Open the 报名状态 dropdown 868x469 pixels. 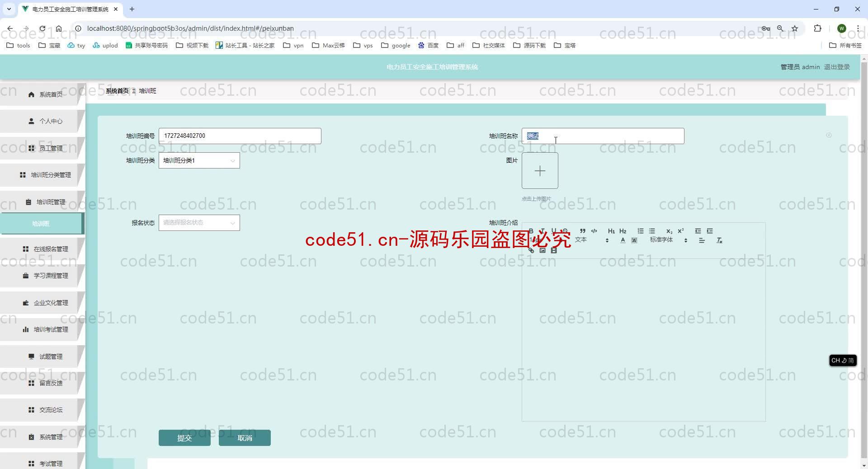pos(199,223)
